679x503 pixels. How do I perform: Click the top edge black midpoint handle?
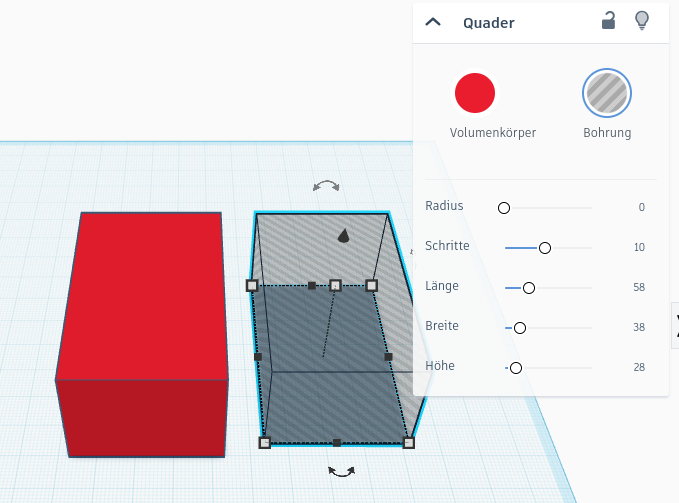click(312, 285)
